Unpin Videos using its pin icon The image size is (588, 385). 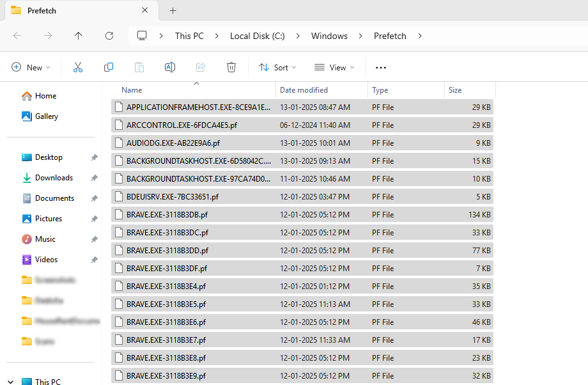94,260
